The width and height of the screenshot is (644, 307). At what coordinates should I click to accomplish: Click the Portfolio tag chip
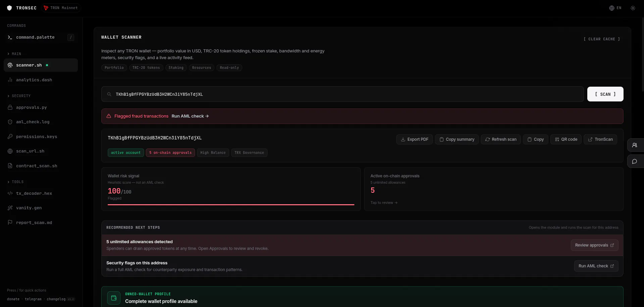[114, 68]
